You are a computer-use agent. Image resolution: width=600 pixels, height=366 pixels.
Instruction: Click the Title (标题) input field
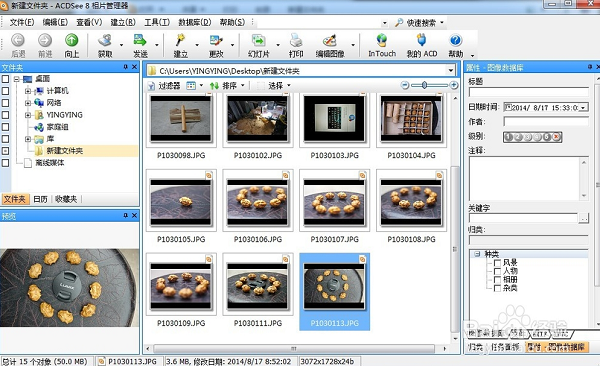[528, 92]
